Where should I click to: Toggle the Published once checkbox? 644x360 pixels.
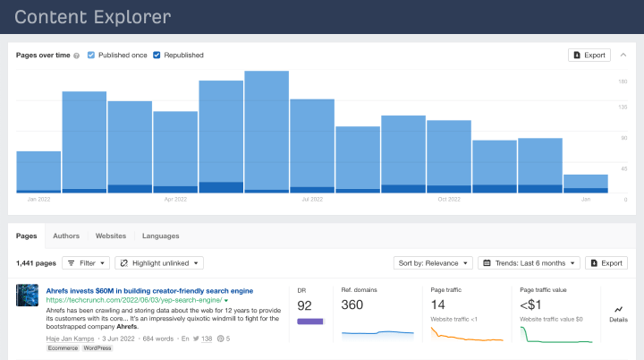point(90,56)
